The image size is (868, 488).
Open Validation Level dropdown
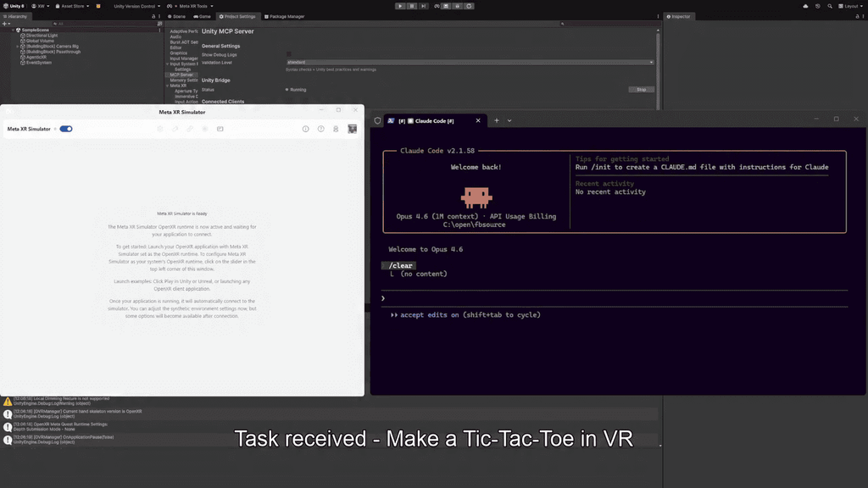pyautogui.click(x=470, y=62)
